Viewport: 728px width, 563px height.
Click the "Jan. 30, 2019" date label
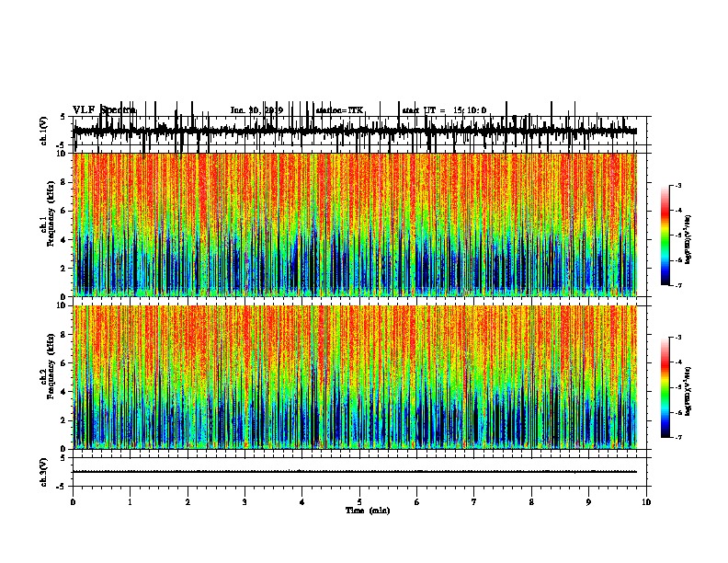click(x=256, y=110)
